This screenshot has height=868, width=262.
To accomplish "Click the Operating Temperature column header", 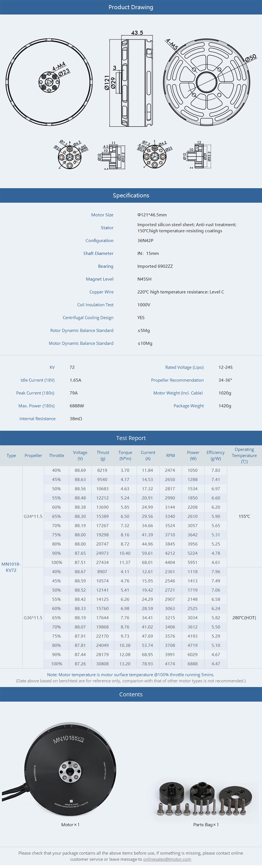I will pos(244,455).
